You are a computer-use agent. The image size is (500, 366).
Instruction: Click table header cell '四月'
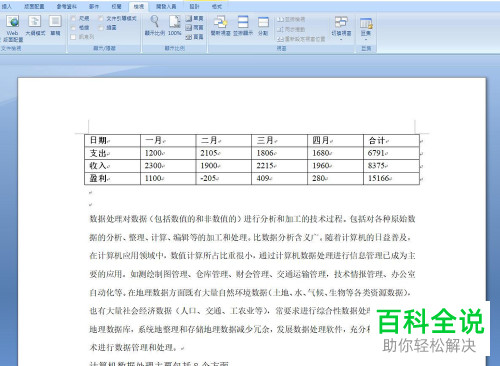(335, 141)
